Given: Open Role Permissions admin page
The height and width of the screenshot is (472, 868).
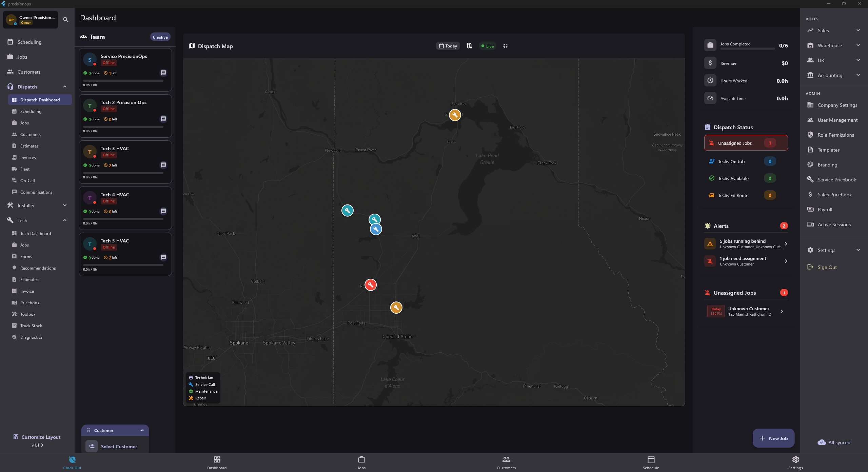Looking at the screenshot, I should (x=834, y=135).
